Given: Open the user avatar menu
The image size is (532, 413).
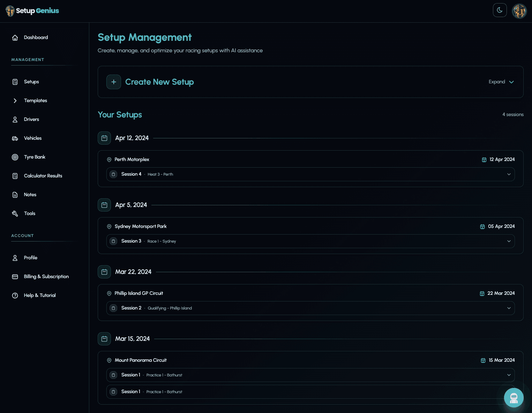Looking at the screenshot, I should pyautogui.click(x=519, y=11).
